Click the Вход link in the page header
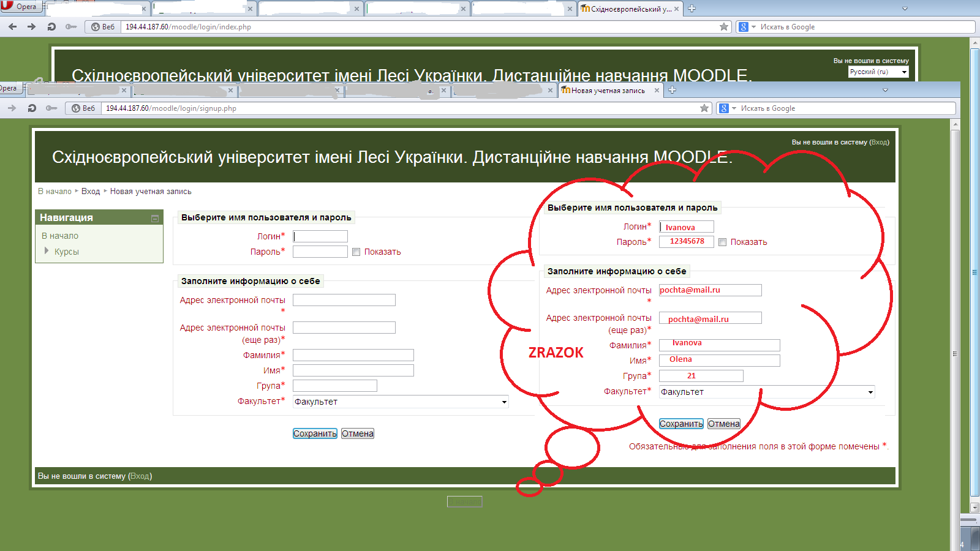 [x=879, y=142]
